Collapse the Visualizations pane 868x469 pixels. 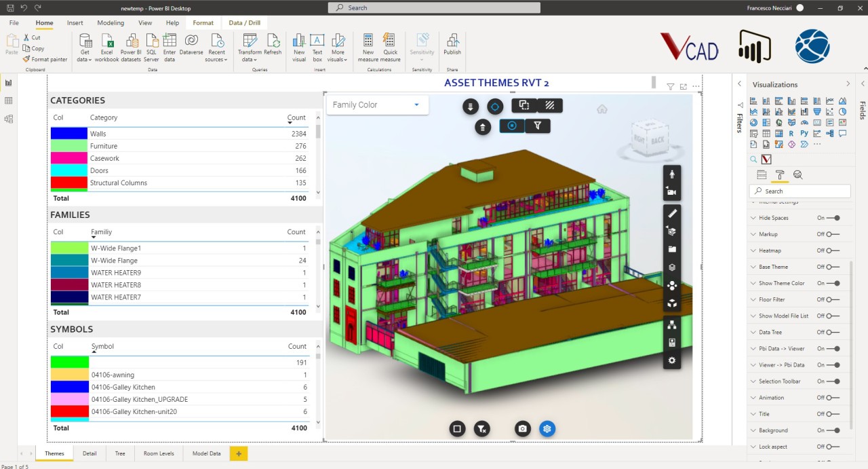coord(847,84)
